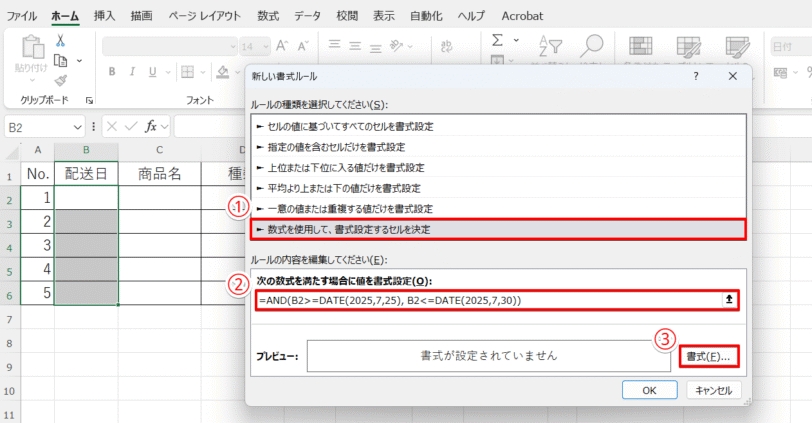
Task: Select rule type 指定の値を含むセルだけを書式設定
Action: click(x=498, y=147)
